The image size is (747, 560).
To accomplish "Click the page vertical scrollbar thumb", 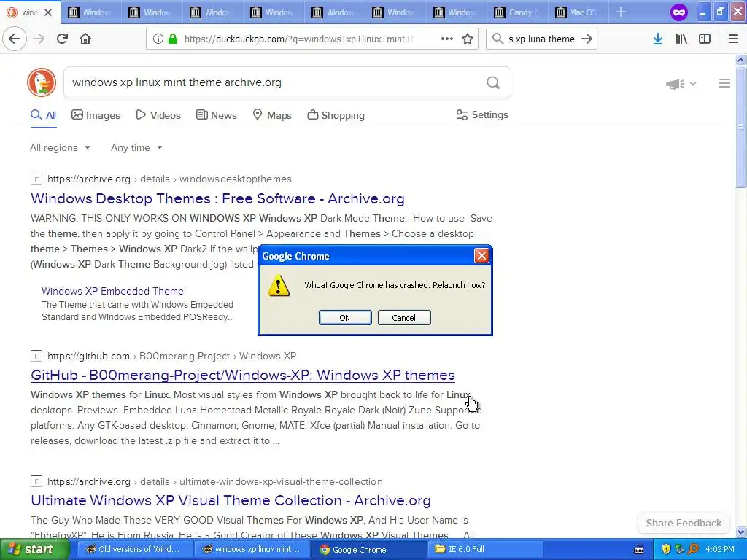I will click(740, 126).
